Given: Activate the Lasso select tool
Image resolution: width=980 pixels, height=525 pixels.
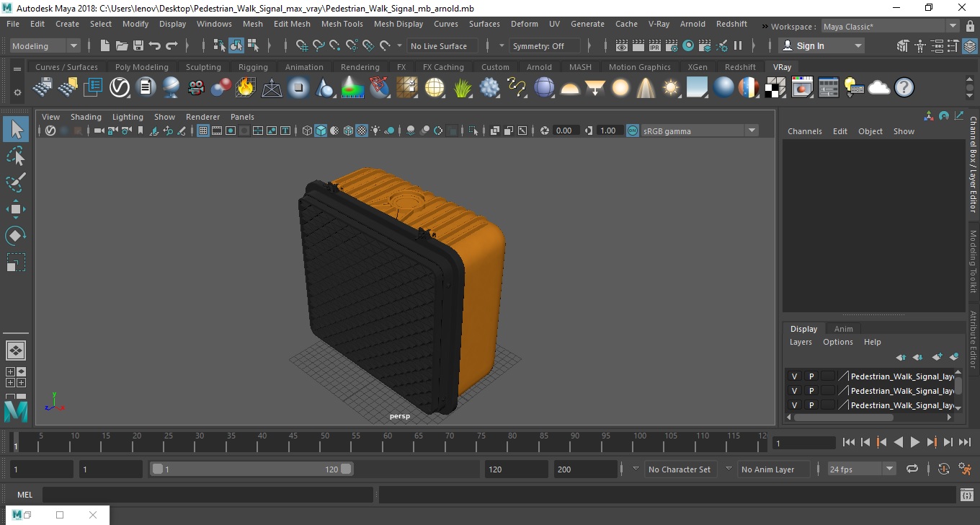Looking at the screenshot, I should point(16,156).
